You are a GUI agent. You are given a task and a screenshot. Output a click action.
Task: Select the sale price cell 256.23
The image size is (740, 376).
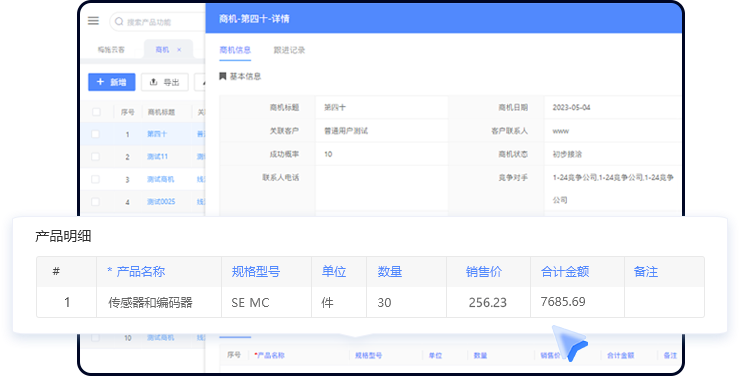point(488,302)
